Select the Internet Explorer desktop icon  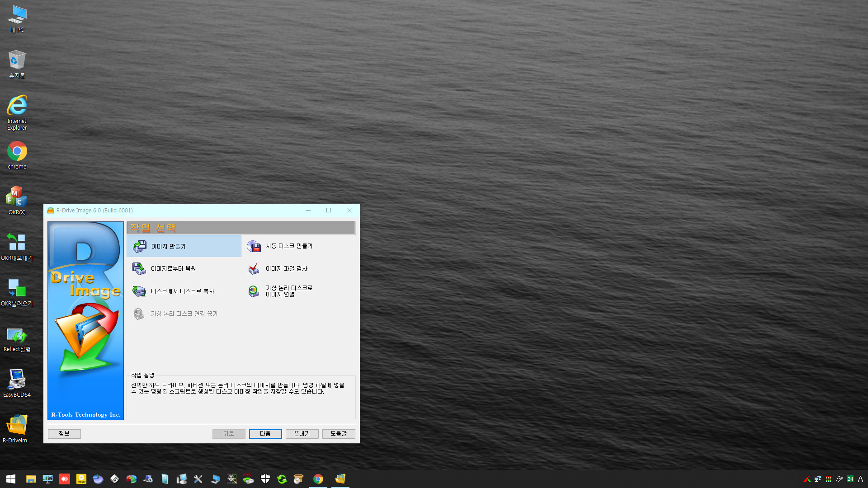[17, 113]
